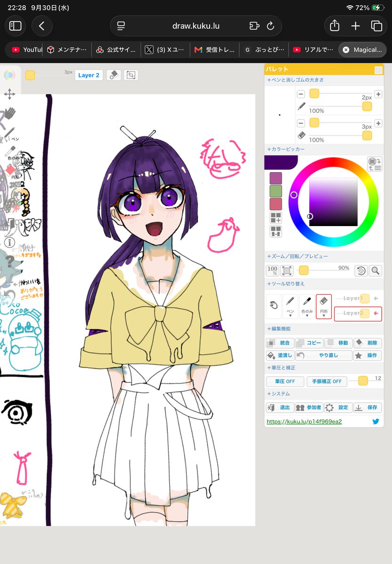
Task: Add current color to swatches grid-plus icon
Action: coord(275,218)
